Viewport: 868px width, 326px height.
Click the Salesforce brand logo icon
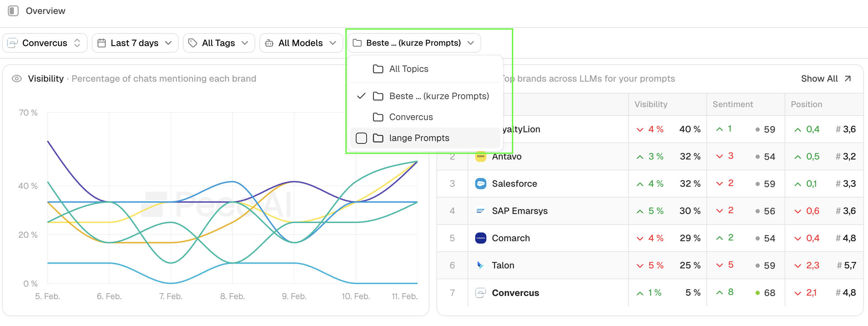[481, 184]
